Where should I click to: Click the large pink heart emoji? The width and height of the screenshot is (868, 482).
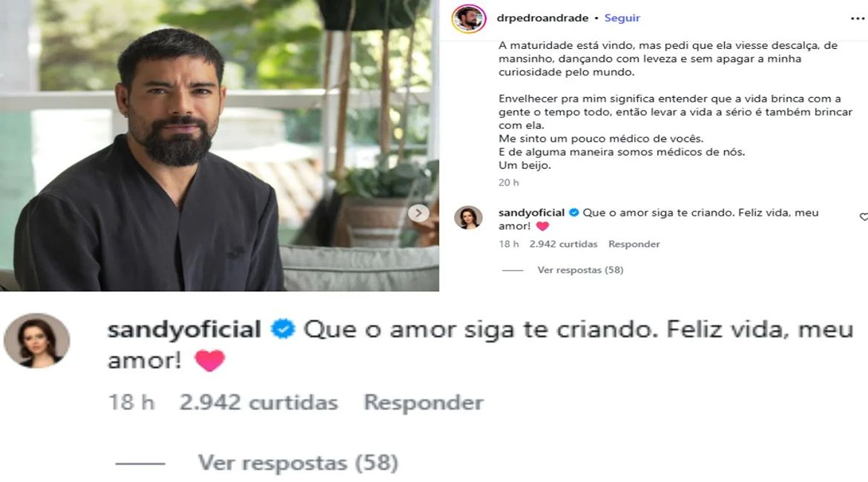point(210,361)
